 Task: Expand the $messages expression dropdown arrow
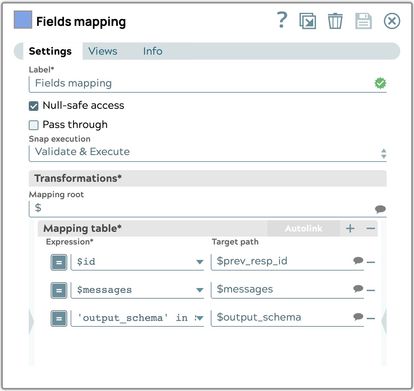tap(200, 290)
